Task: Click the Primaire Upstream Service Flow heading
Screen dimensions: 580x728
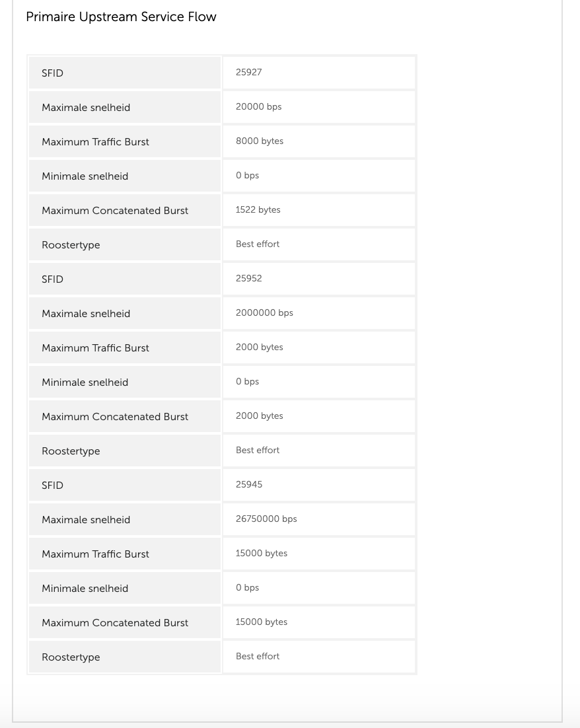Action: 121,17
